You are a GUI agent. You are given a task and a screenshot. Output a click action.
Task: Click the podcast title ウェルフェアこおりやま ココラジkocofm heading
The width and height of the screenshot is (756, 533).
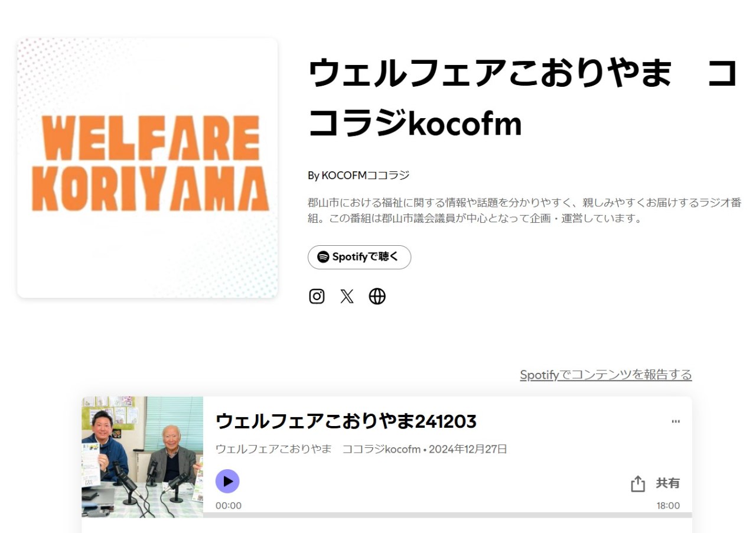(x=523, y=98)
